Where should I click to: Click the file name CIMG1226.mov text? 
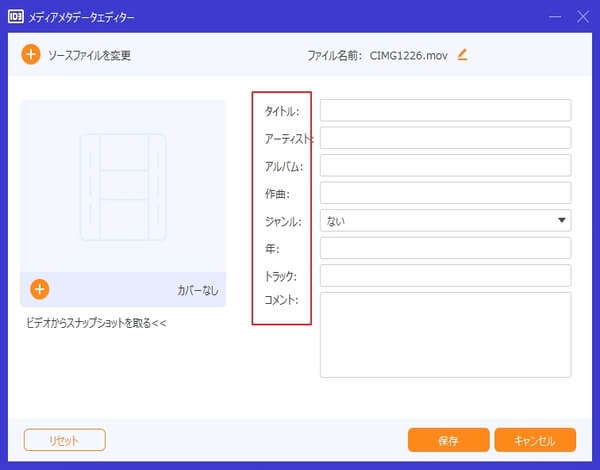(x=408, y=55)
